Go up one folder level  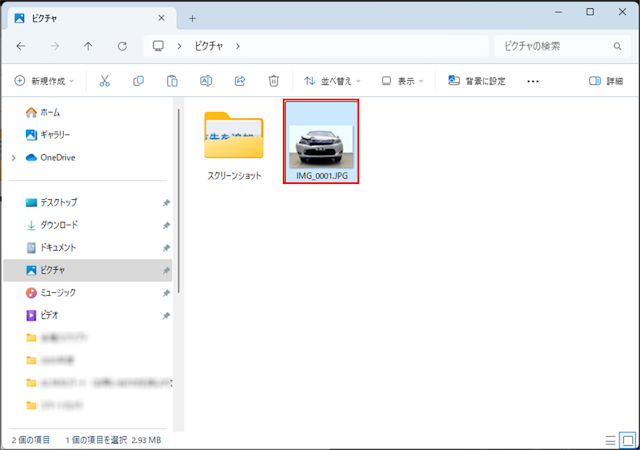pos(88,46)
